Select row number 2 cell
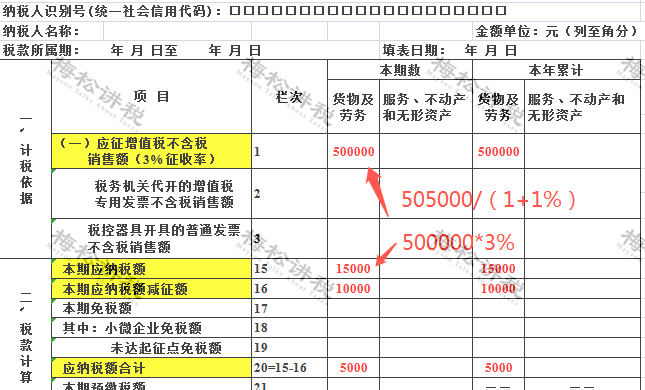Image resolution: width=645 pixels, height=390 pixels. [x=289, y=194]
